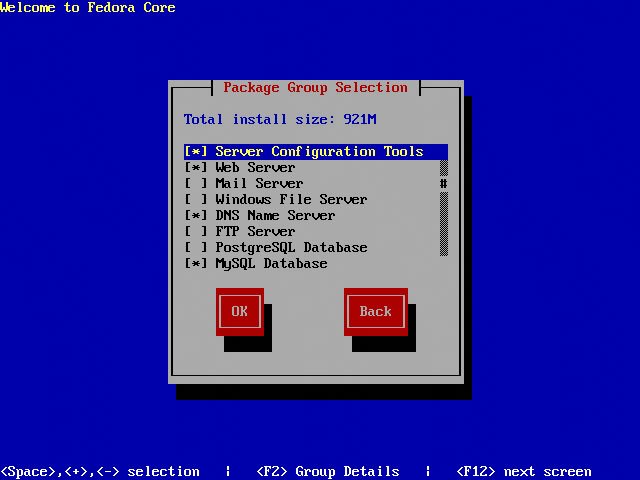The width and height of the screenshot is (640, 480).
Task: Enable the Mail Server checkbox
Action: click(196, 183)
